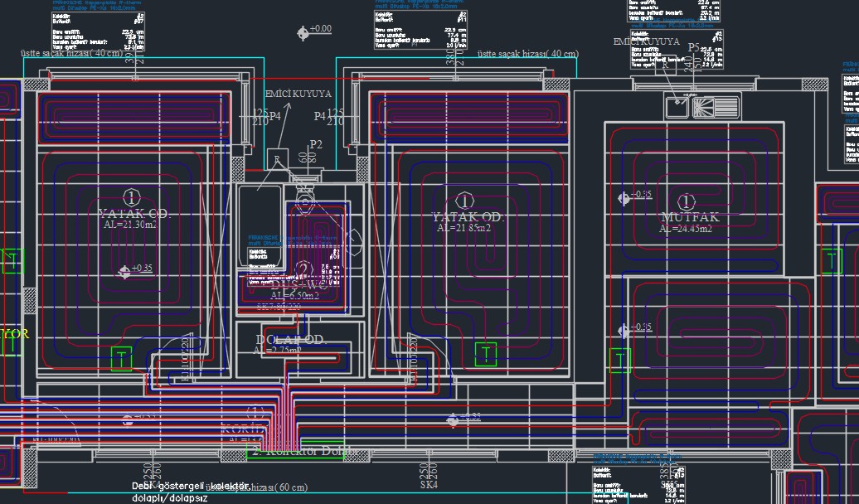Image resolution: width=859 pixels, height=504 pixels.
Task: Click the green thermostat T box in MUTFAK
Action: (619, 360)
